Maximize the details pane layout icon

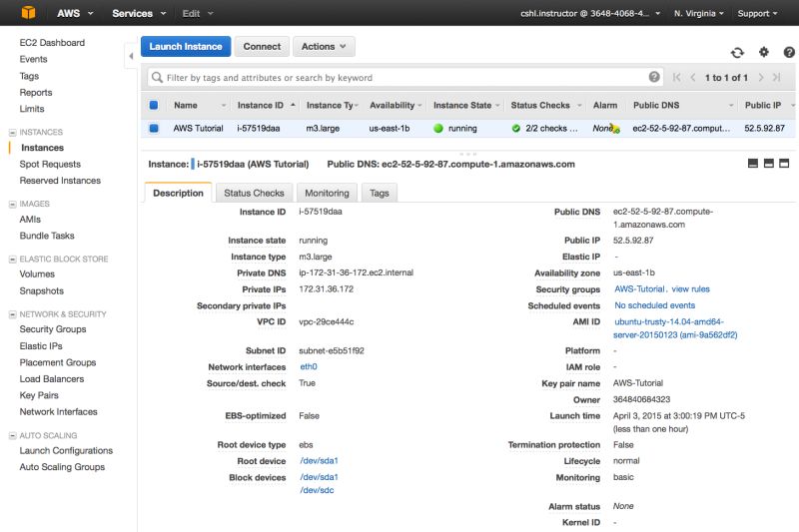click(x=784, y=164)
